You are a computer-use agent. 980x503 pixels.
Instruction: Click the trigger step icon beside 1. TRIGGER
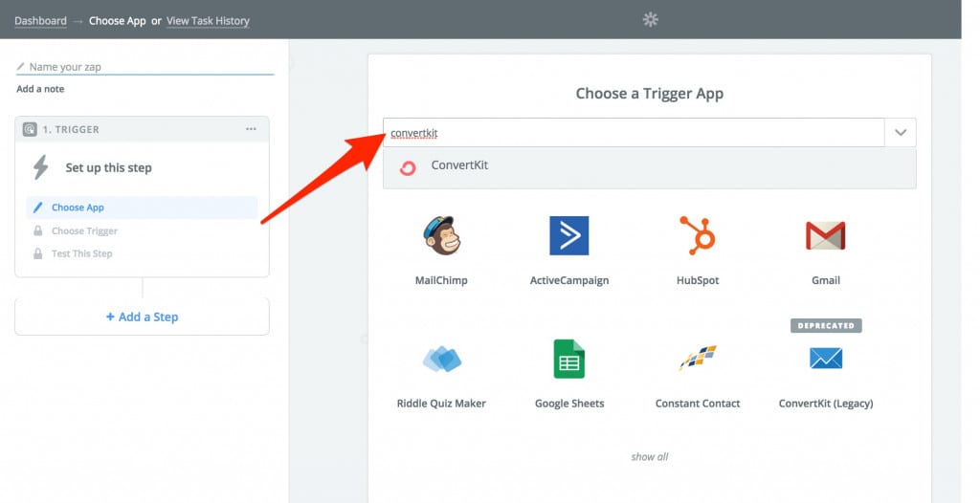pyautogui.click(x=30, y=129)
